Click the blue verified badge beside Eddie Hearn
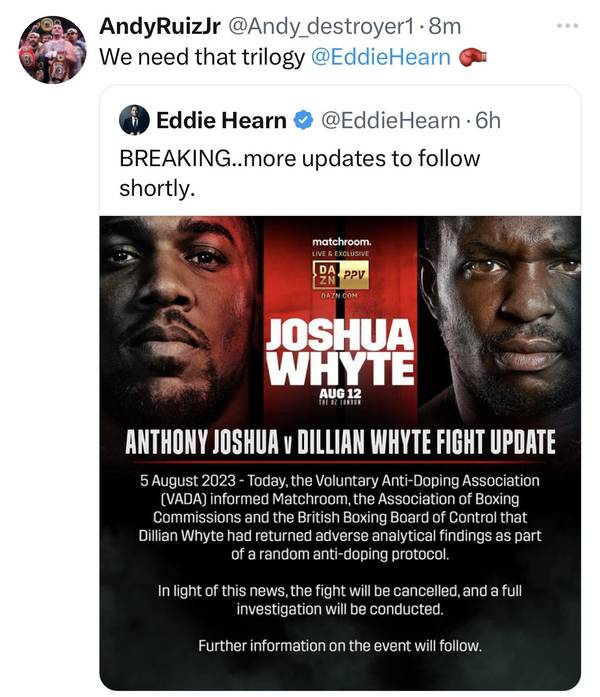Image resolution: width=600 pixels, height=697 pixels. 303,121
